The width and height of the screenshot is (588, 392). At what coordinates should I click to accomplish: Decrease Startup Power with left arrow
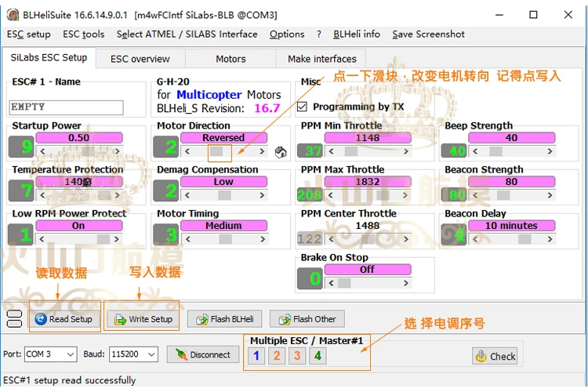pyautogui.click(x=42, y=151)
